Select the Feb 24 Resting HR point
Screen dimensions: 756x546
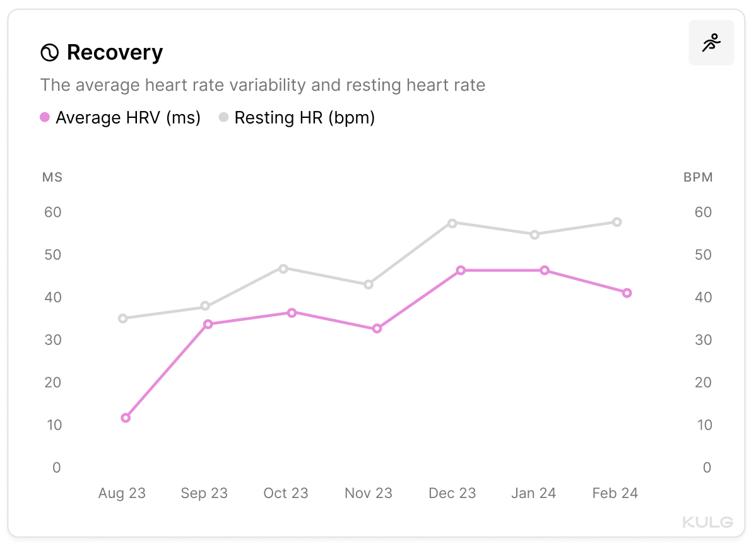point(617,222)
